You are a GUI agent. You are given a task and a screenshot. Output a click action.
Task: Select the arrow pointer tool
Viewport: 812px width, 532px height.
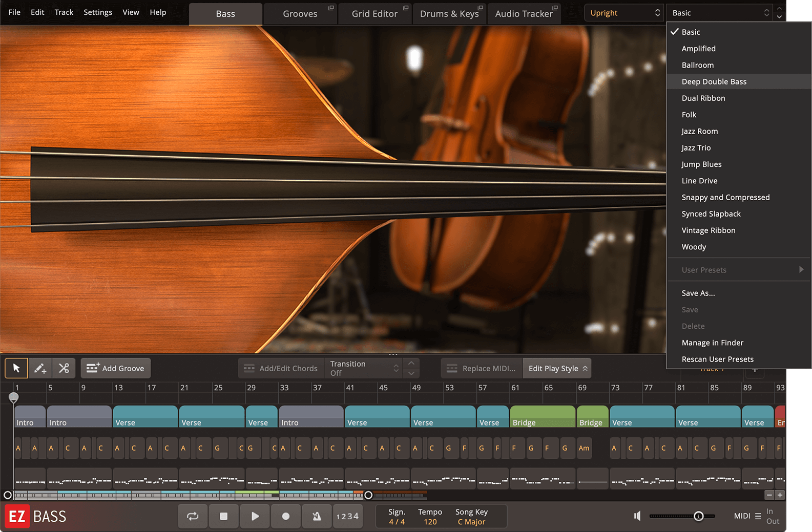(x=16, y=368)
